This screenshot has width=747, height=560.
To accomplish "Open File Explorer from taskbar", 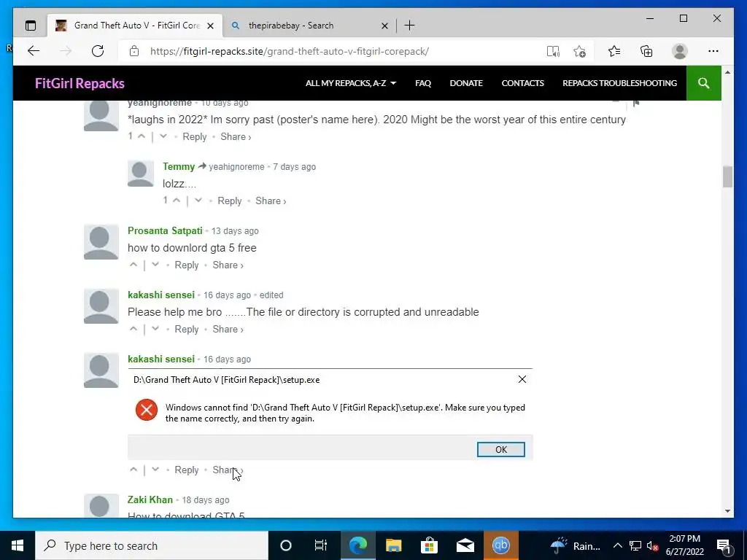I will click(393, 545).
